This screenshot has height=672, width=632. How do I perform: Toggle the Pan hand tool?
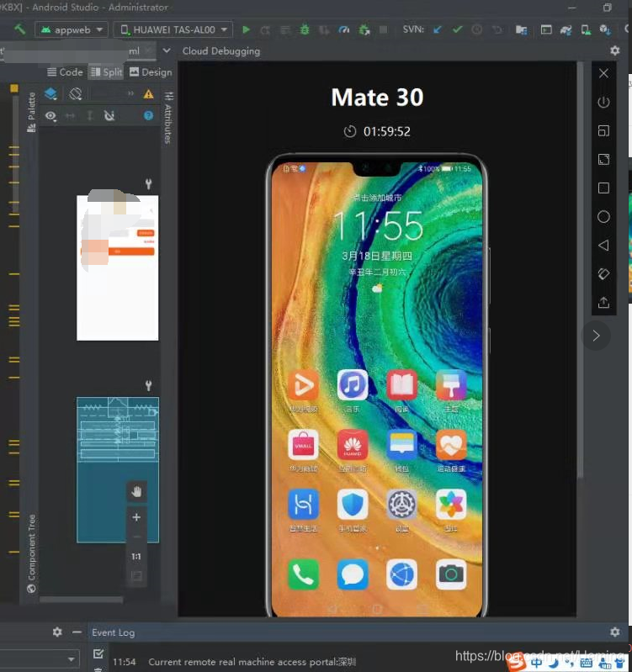click(136, 491)
